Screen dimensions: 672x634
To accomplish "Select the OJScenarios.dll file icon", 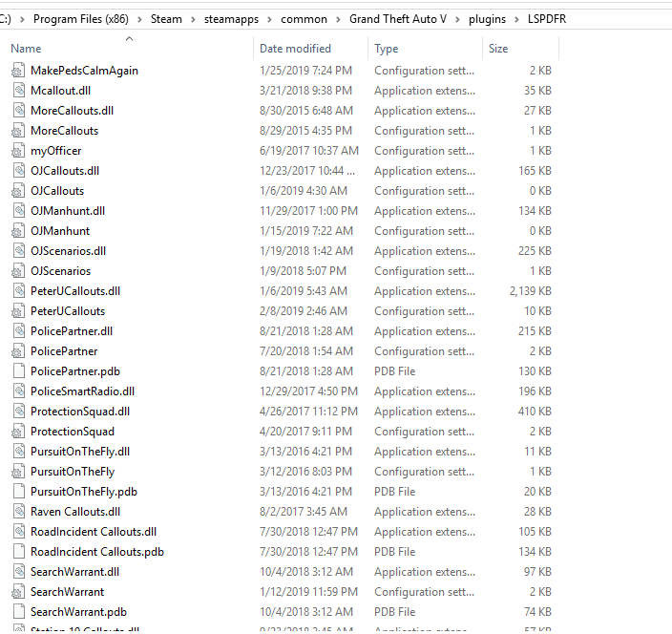I will coord(18,251).
